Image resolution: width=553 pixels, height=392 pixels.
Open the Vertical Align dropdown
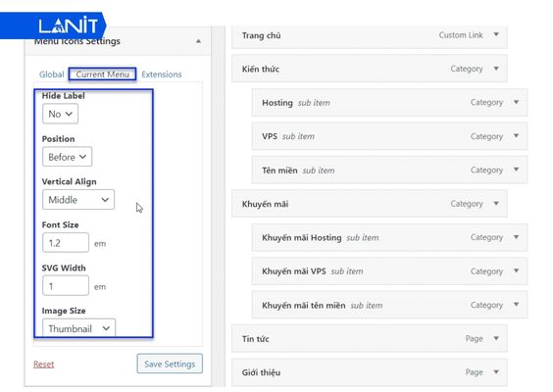click(x=78, y=200)
